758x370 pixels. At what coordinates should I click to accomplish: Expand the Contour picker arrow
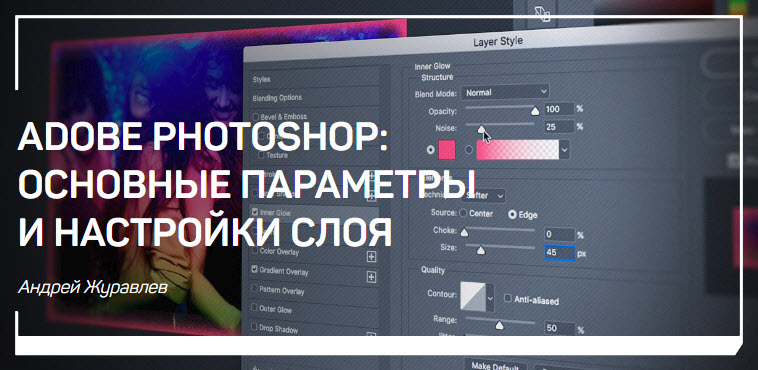490,297
